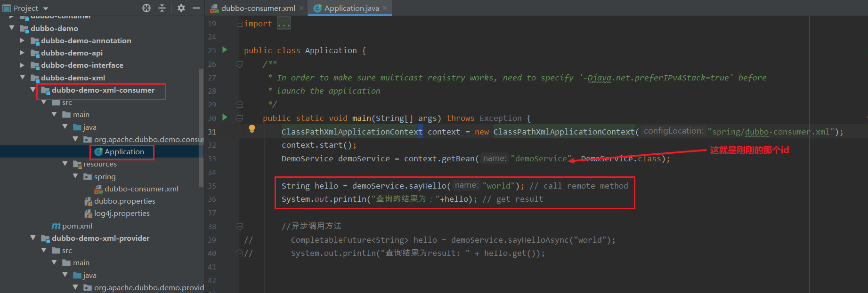The image size is (868, 293).
Task: Open the Project view dropdown
Action: 46,8
